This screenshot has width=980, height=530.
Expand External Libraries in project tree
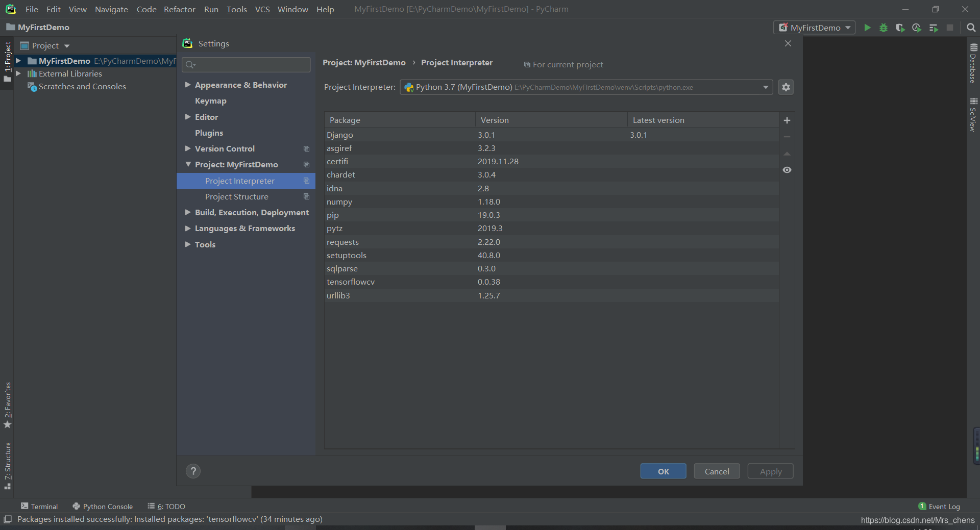pos(18,73)
